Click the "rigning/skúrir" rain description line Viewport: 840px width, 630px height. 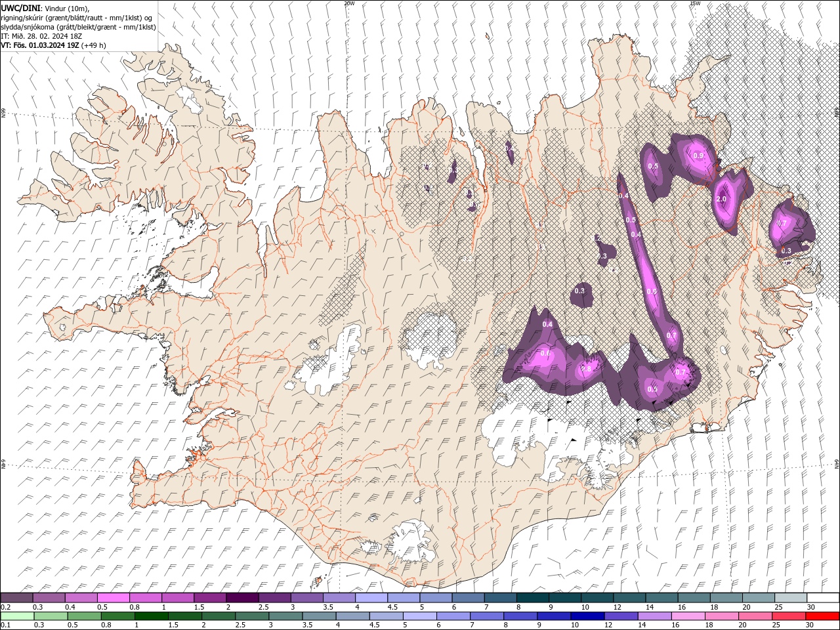click(77, 18)
